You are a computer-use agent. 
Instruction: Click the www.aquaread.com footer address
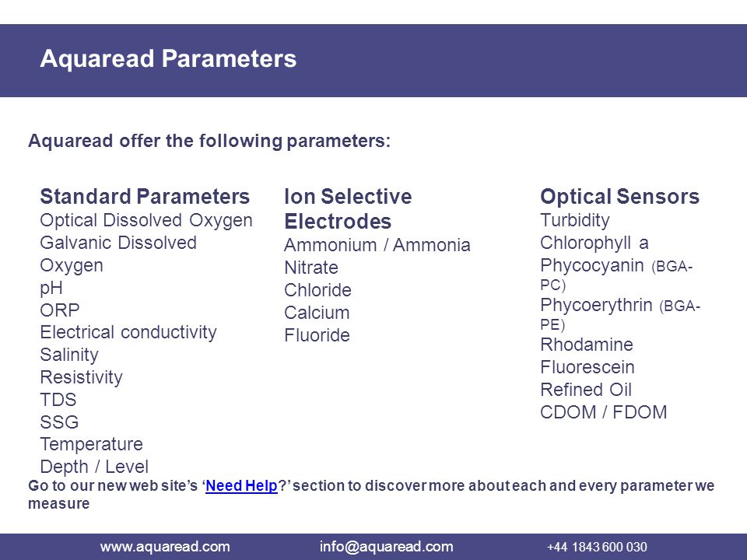165,547
